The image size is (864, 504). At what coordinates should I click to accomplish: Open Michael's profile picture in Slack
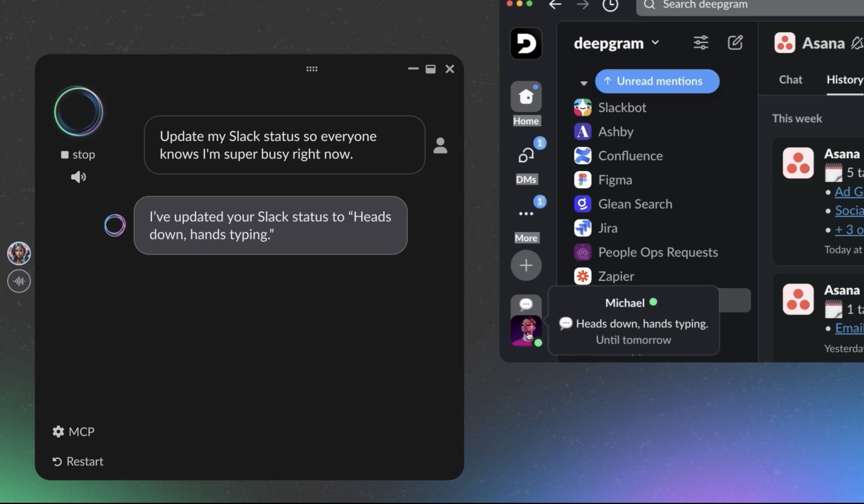tap(526, 331)
